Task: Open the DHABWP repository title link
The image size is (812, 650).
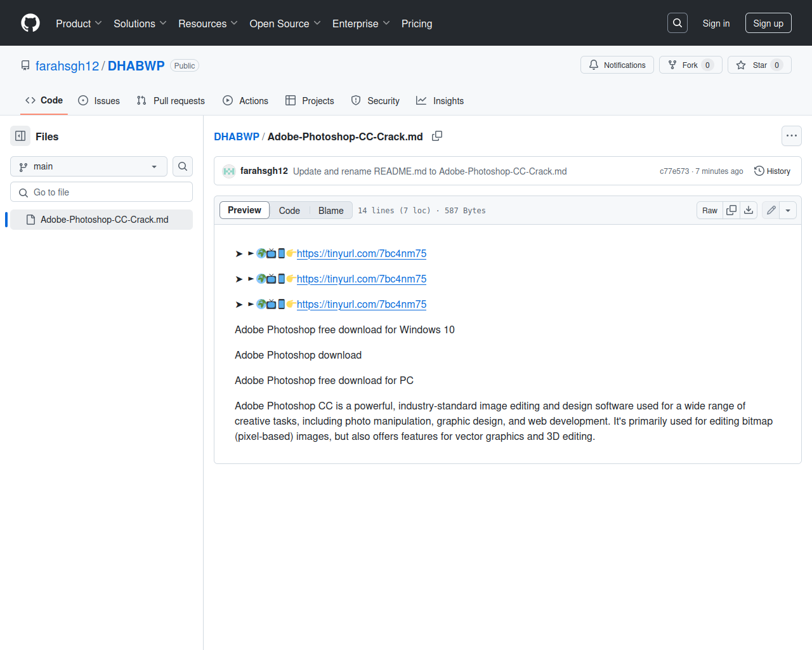Action: point(136,66)
